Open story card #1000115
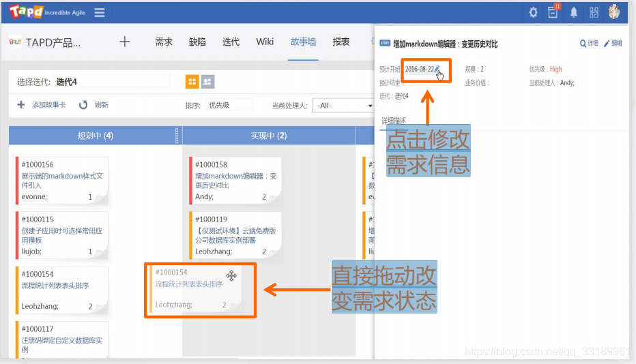Screen dimensions: 636x364 (61, 235)
